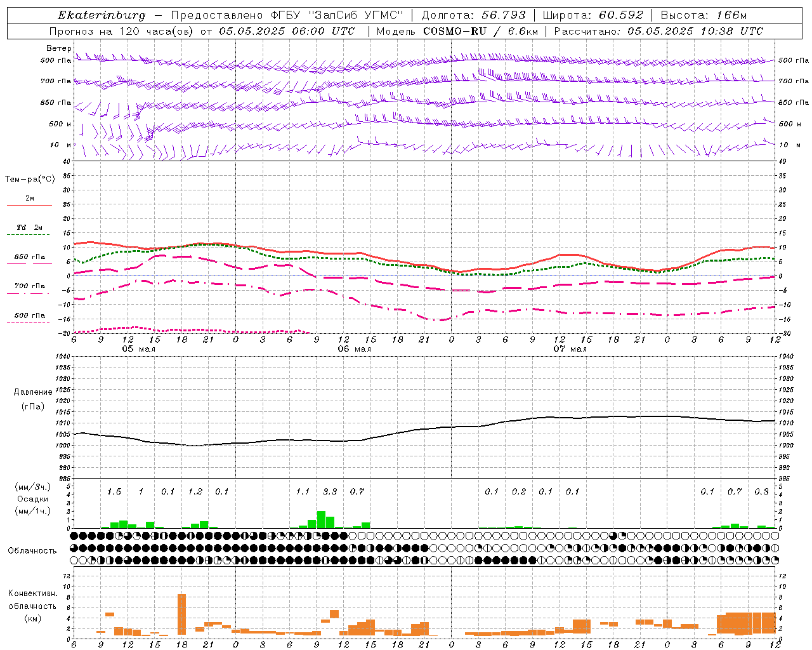This screenshot has height=650, width=812.
Task: Click the '07 мая' date label
Action: coord(570,349)
